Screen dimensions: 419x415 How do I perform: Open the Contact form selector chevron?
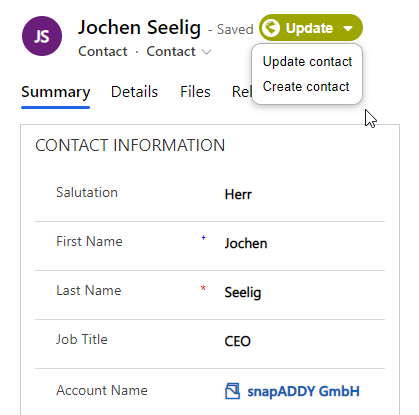207,52
